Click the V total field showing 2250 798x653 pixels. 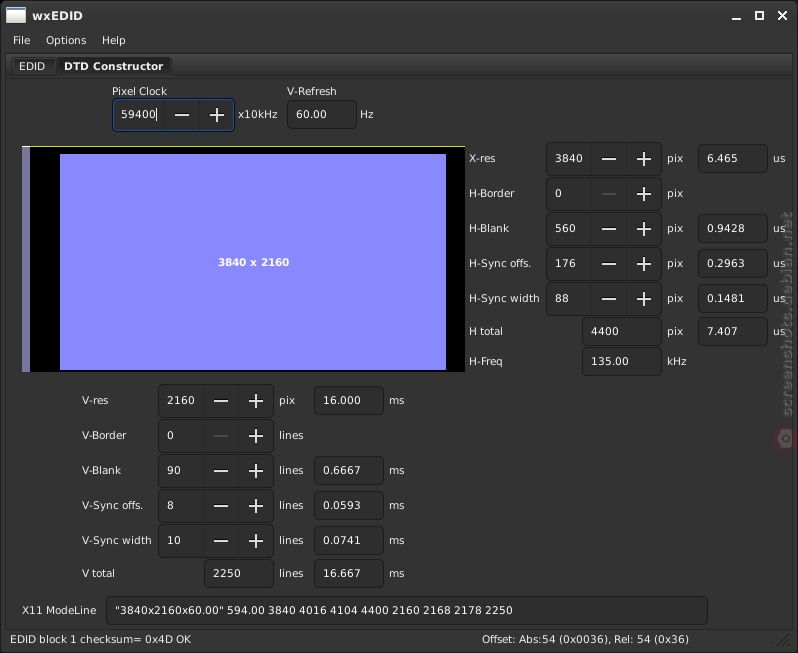point(239,574)
